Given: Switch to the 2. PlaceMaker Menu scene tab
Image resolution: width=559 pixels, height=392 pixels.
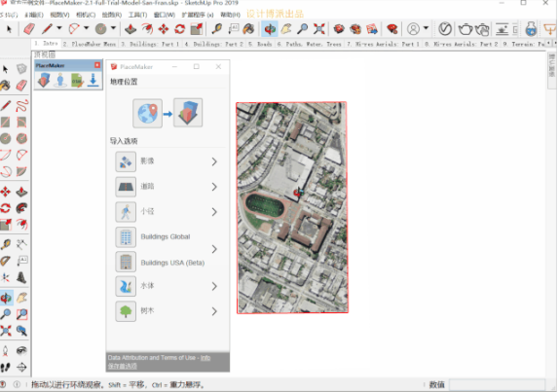Looking at the screenshot, I should tap(90, 44).
